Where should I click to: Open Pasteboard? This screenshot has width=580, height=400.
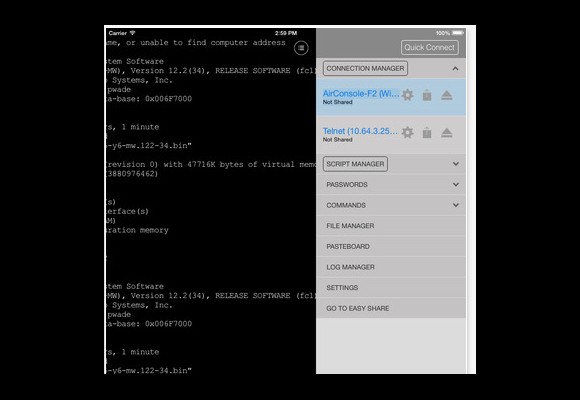tap(391, 246)
